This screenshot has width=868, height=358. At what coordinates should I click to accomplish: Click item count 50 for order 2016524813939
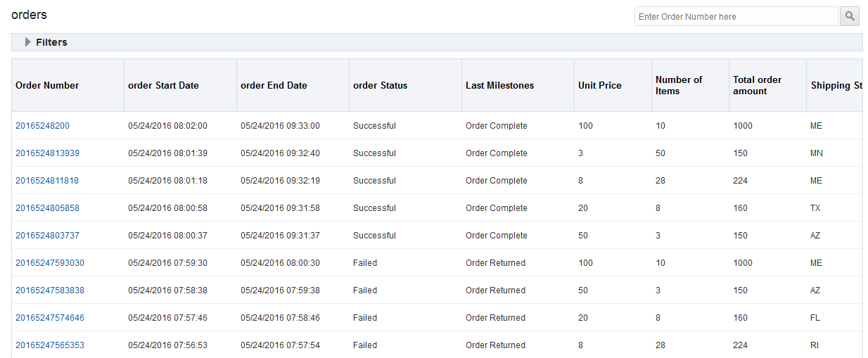click(x=660, y=153)
